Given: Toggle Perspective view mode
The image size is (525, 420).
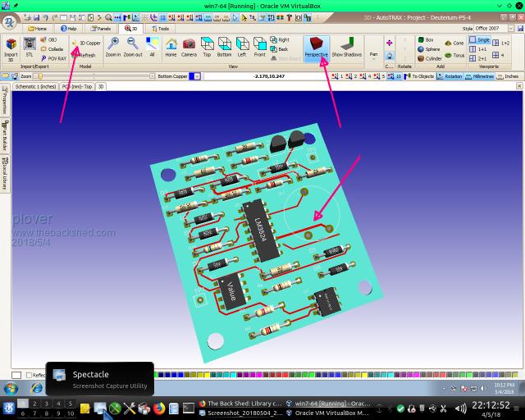Looking at the screenshot, I should [x=316, y=47].
